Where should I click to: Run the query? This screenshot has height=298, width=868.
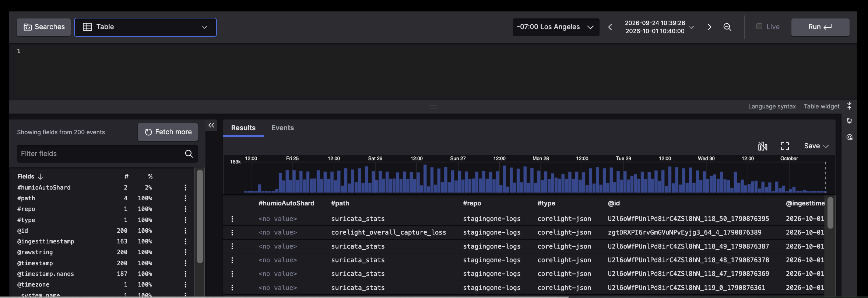[820, 27]
